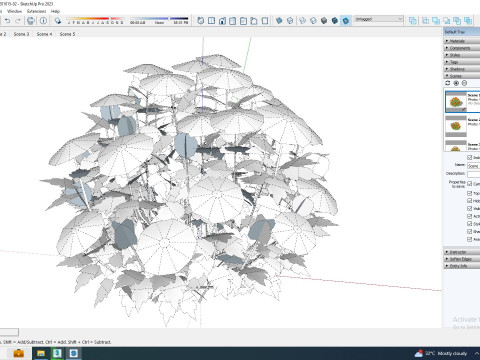
Task: Click Add Scene plus icon
Action: coord(456,83)
